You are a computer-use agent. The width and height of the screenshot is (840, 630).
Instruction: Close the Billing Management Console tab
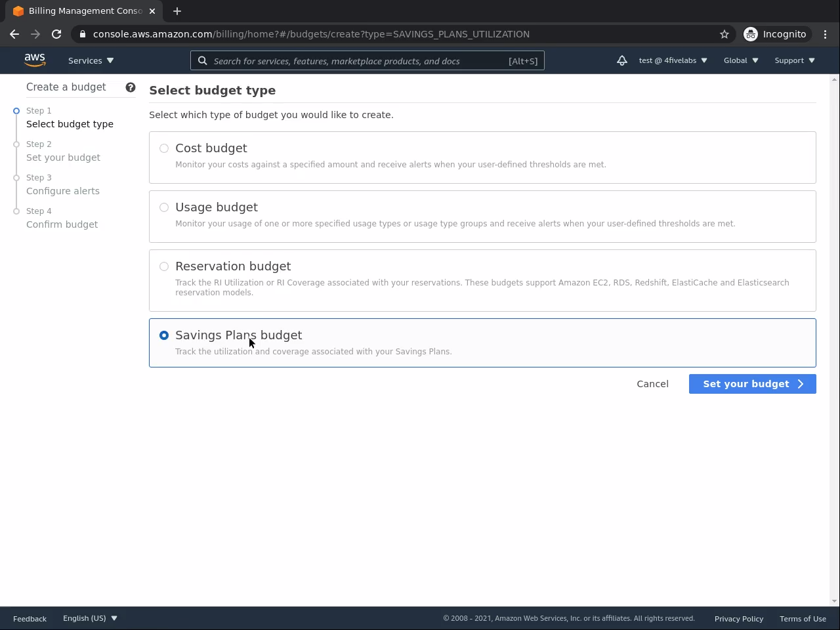[152, 11]
